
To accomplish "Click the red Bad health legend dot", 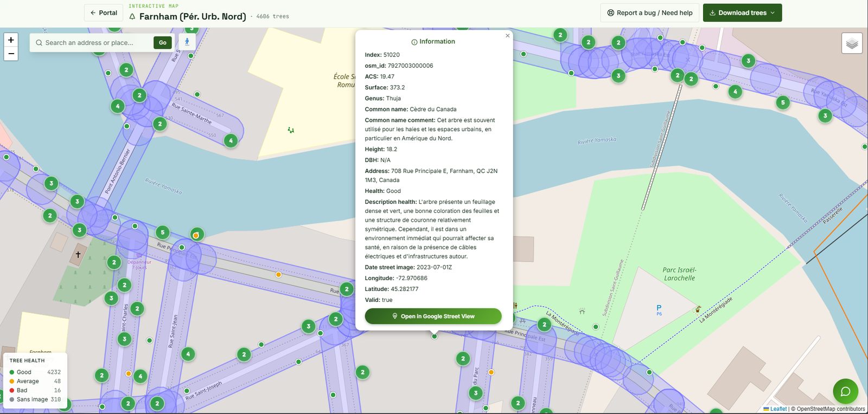I will [12, 390].
